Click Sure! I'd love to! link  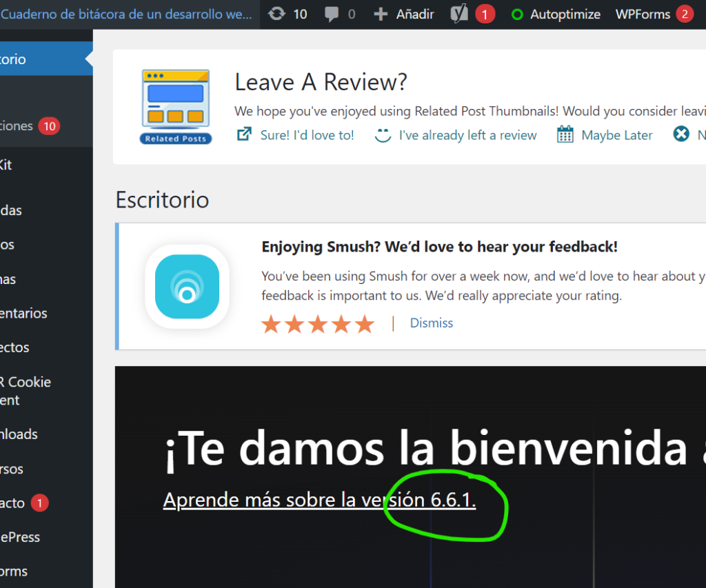point(307,135)
